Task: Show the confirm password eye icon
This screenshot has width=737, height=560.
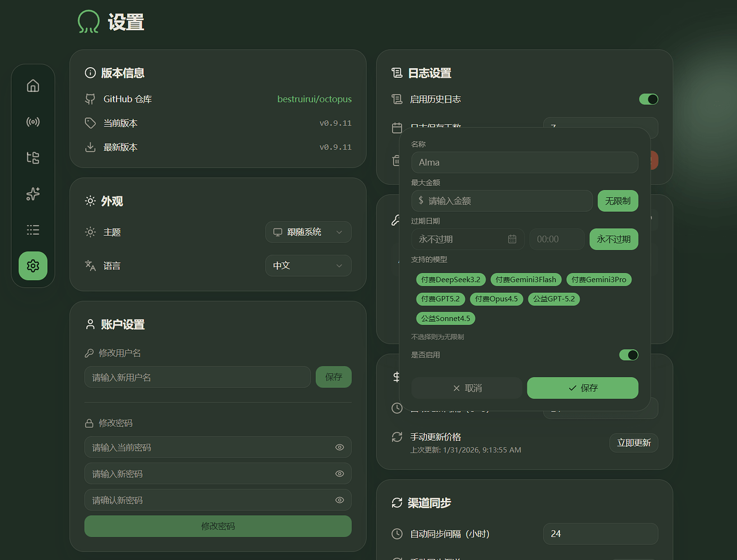Action: [339, 500]
